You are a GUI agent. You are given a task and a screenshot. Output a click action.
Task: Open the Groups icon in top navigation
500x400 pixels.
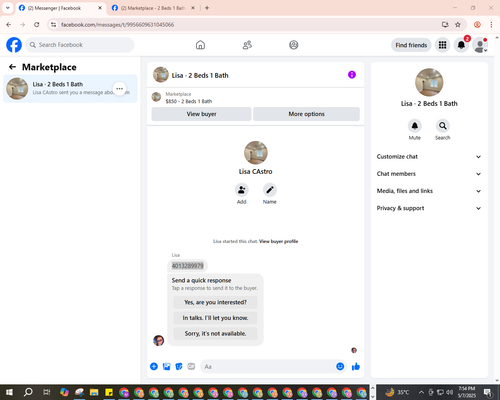pyautogui.click(x=294, y=45)
